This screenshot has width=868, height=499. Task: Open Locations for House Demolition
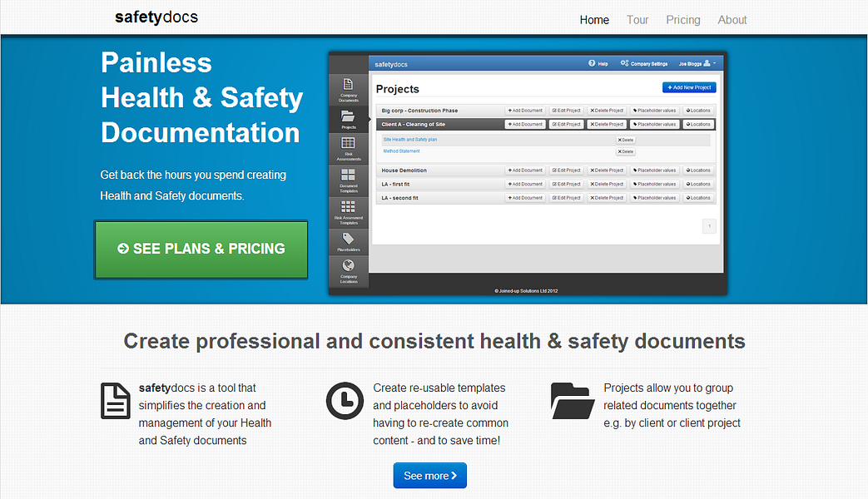[x=698, y=170]
